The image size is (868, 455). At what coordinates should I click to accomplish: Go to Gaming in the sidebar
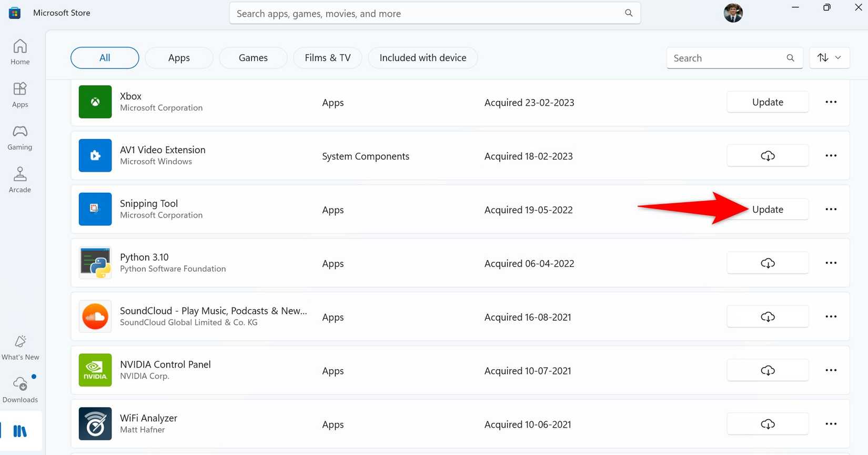click(x=20, y=137)
